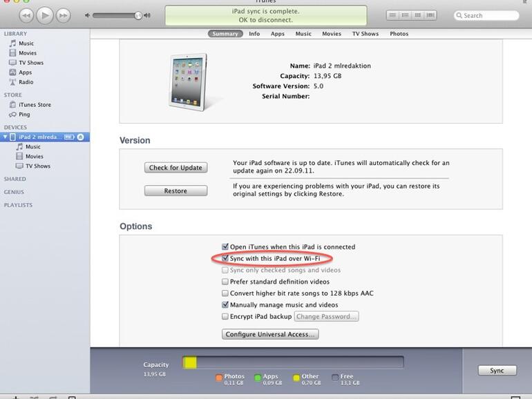The height and width of the screenshot is (399, 532).
Task: Click the Sync button
Action: [497, 371]
